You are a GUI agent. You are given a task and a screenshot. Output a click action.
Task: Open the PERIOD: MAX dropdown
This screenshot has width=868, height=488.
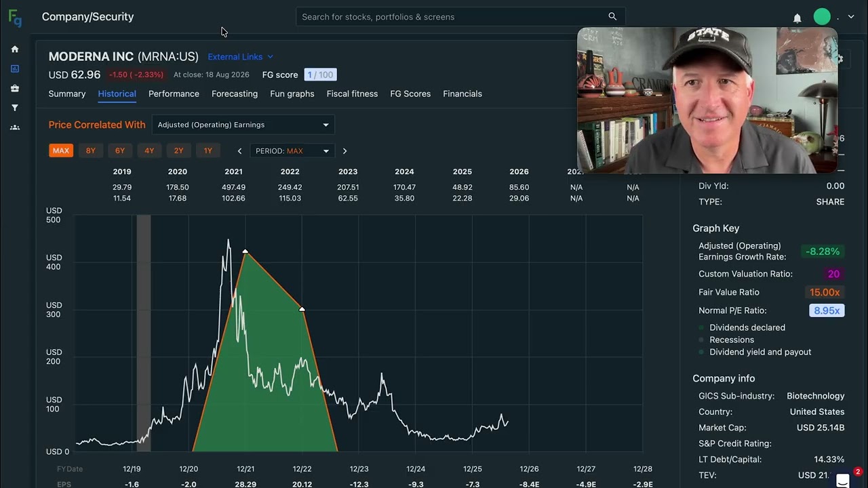point(292,151)
